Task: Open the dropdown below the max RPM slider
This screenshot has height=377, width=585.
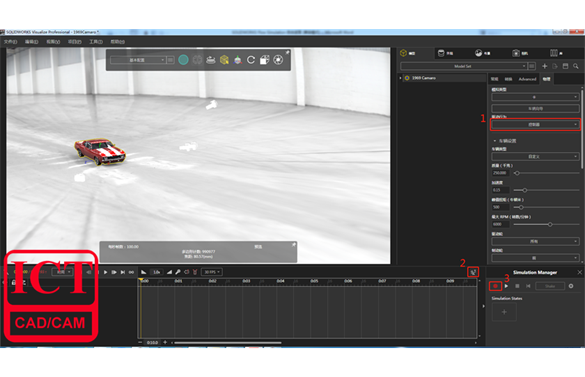Action: tap(535, 242)
